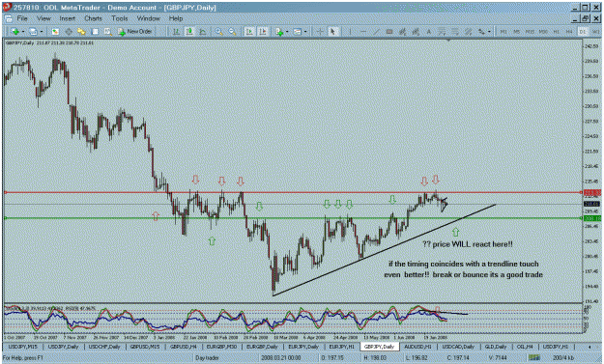Viewport: 604px width, 364px height.
Task: Click the red horizontal resistance line
Action: click(x=293, y=192)
